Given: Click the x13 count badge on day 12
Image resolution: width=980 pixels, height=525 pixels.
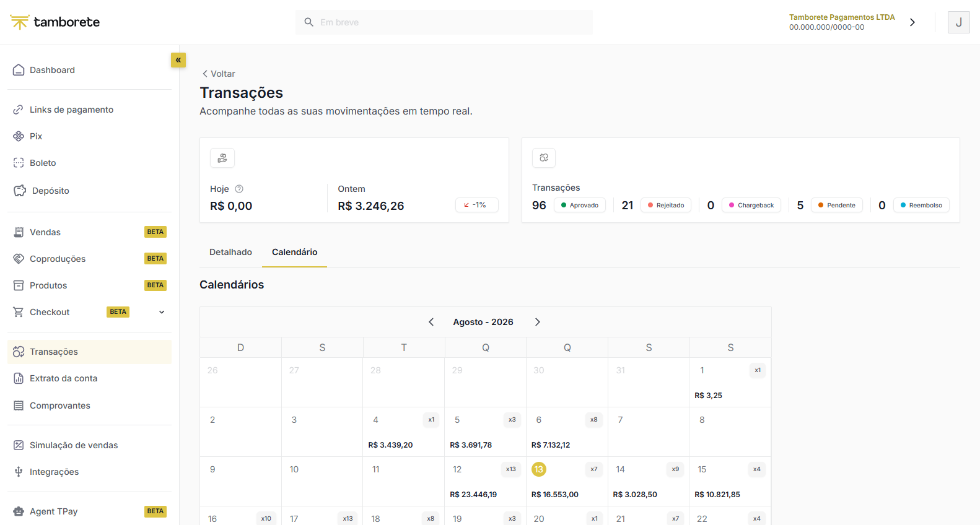Looking at the screenshot, I should point(511,469).
